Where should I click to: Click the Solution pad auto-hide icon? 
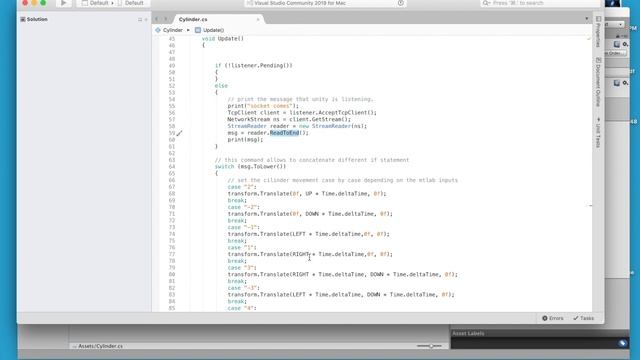140,20
